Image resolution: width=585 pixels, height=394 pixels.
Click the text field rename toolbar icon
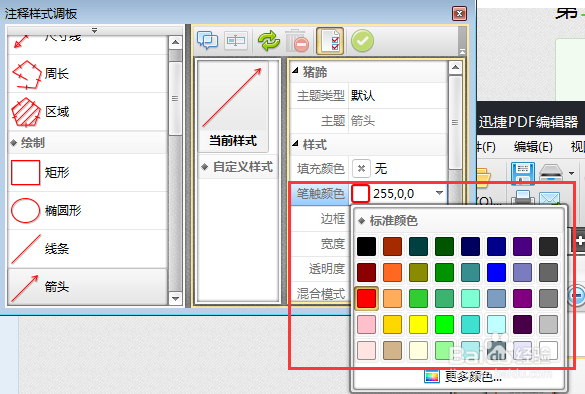coord(236,40)
